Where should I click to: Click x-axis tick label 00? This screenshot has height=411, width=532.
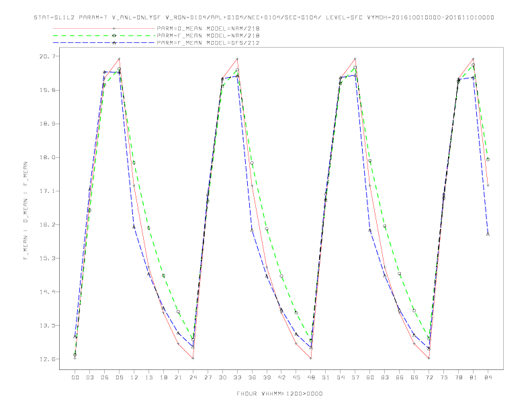[75, 377]
